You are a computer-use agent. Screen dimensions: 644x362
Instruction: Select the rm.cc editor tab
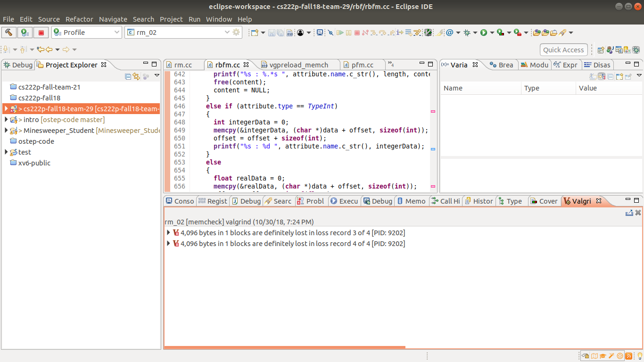(183, 65)
